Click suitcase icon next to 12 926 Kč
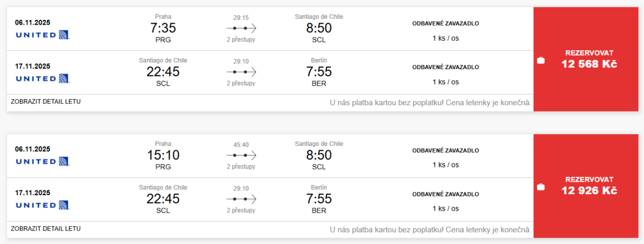Viewport: 644px width, 244px height. 541,187
